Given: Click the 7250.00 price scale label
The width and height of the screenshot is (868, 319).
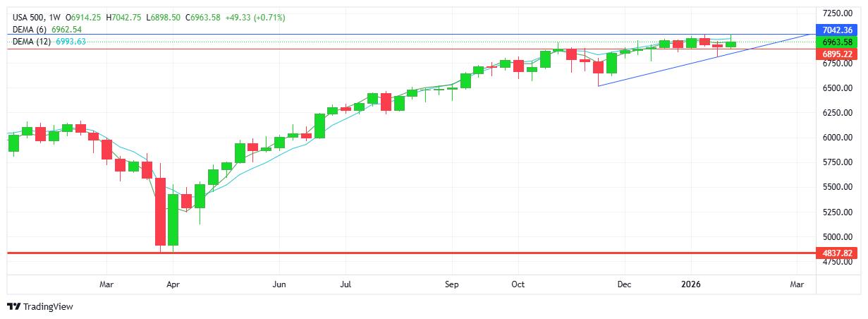Looking at the screenshot, I should [837, 13].
